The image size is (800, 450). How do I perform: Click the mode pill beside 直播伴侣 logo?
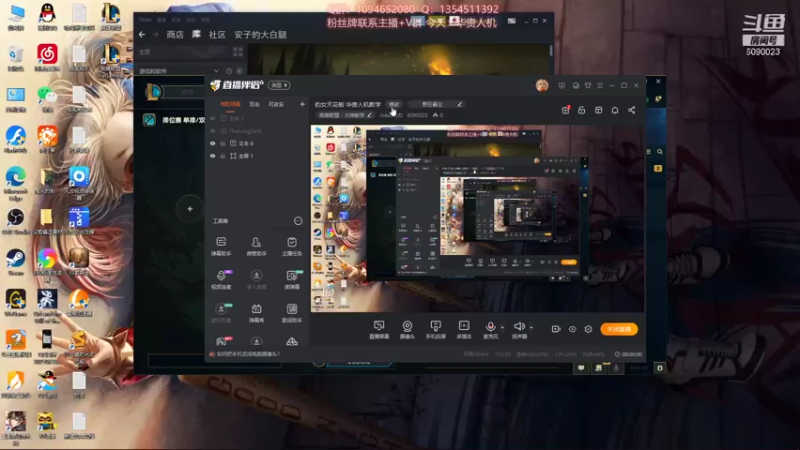pyautogui.click(x=280, y=85)
